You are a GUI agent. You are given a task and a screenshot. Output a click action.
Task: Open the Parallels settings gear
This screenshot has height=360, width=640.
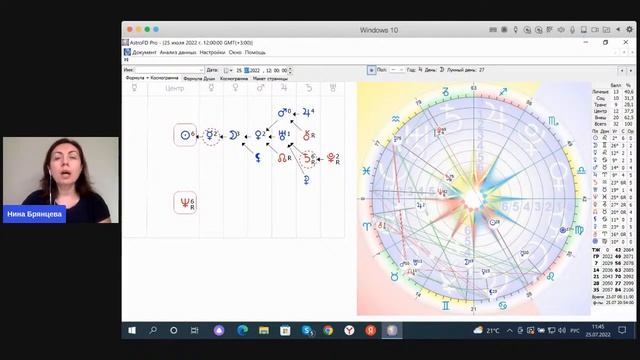click(x=629, y=29)
